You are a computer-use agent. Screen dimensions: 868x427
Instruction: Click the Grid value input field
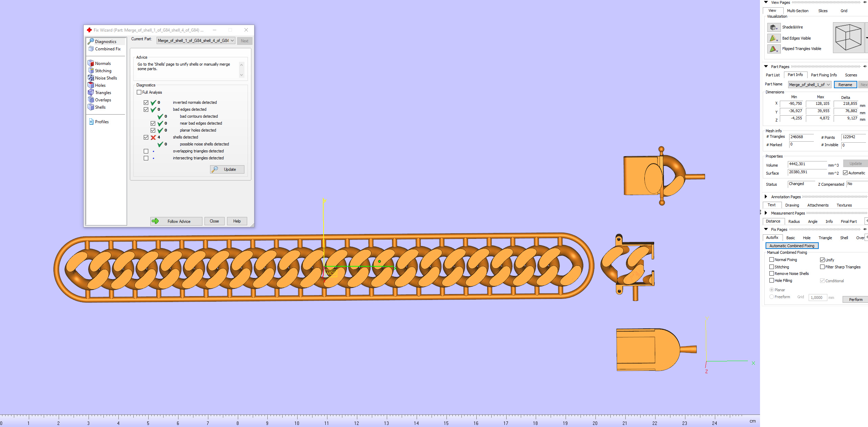817,298
